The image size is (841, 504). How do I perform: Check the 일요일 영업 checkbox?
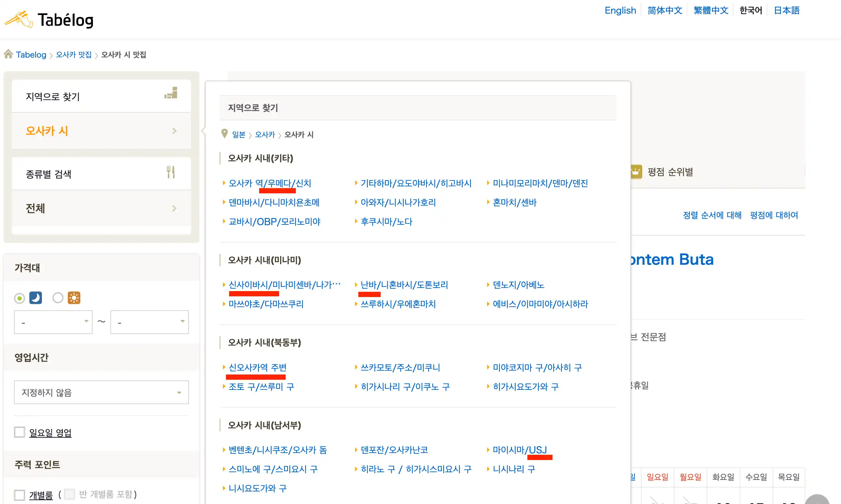(20, 432)
